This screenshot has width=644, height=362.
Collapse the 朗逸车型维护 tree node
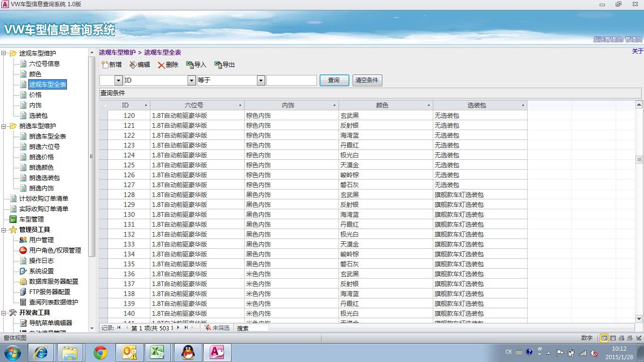pos(4,126)
